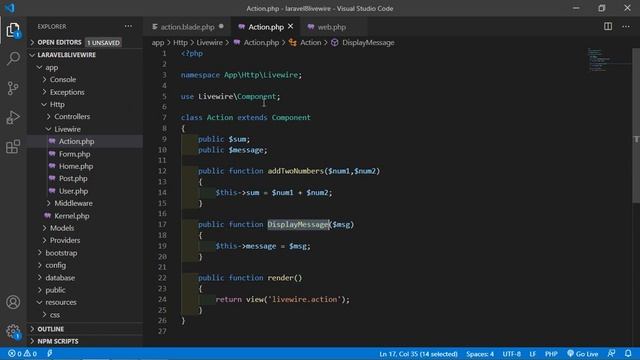Image resolution: width=640 pixels, height=360 pixels.
Task: Click cursor position Ln 17, Col 35
Action: [x=418, y=354]
